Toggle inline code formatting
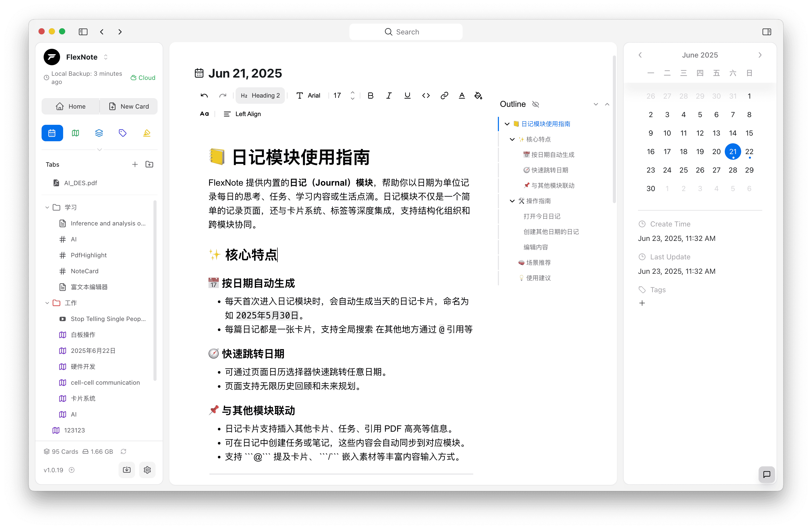Screen dimensions: 812x529 [426, 96]
